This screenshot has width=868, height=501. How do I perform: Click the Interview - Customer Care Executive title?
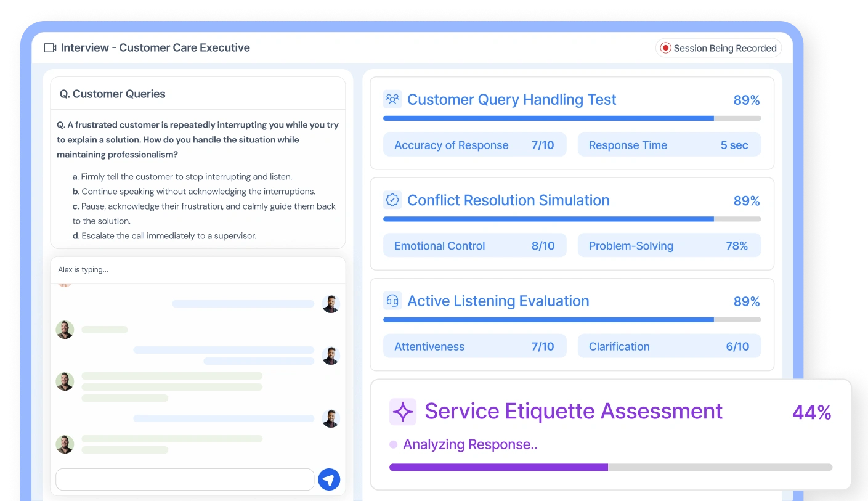[155, 47]
